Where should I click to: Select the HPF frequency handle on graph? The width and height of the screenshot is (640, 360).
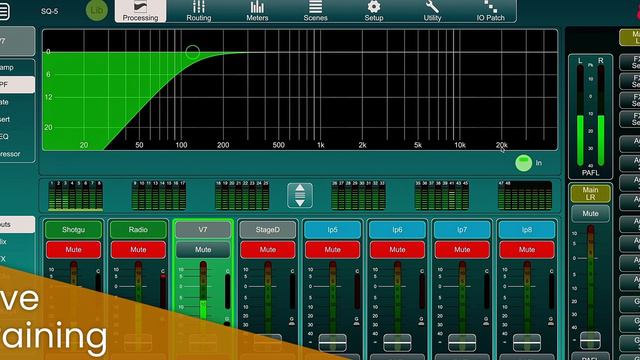[193, 52]
